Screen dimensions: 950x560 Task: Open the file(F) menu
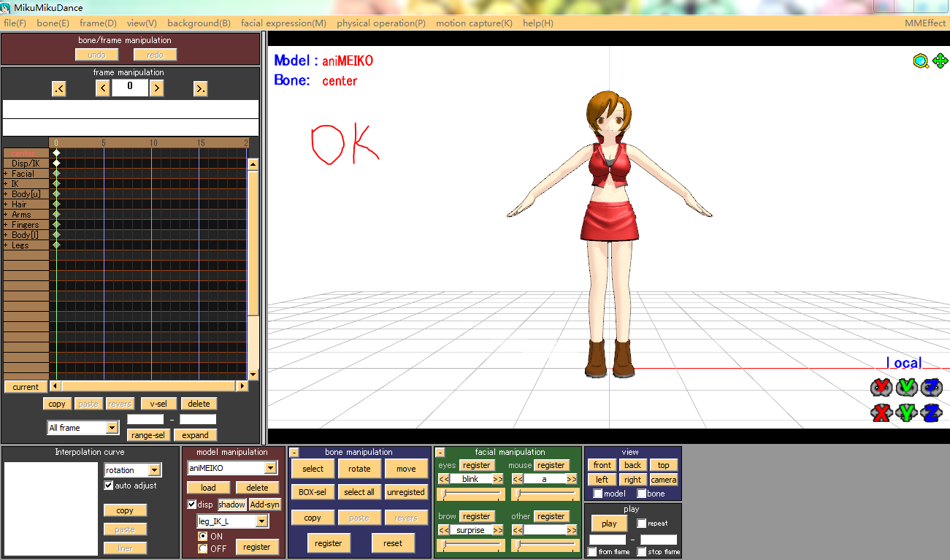click(x=15, y=23)
